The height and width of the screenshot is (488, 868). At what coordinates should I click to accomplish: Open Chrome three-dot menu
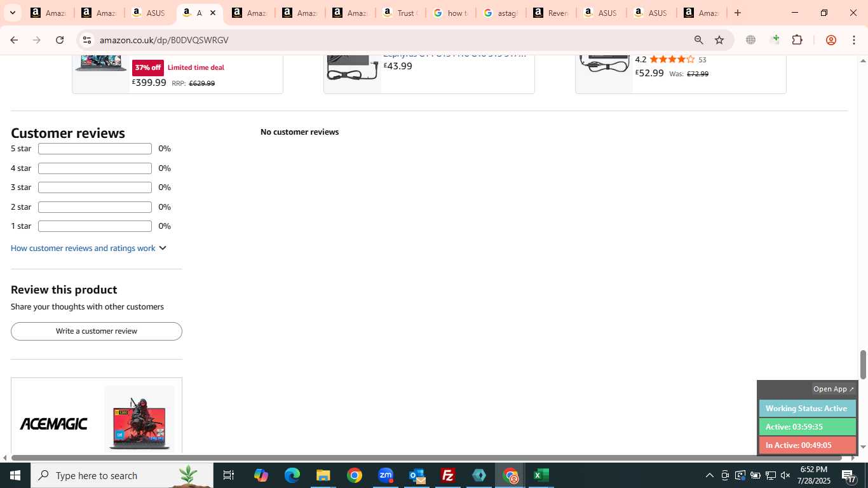point(853,40)
